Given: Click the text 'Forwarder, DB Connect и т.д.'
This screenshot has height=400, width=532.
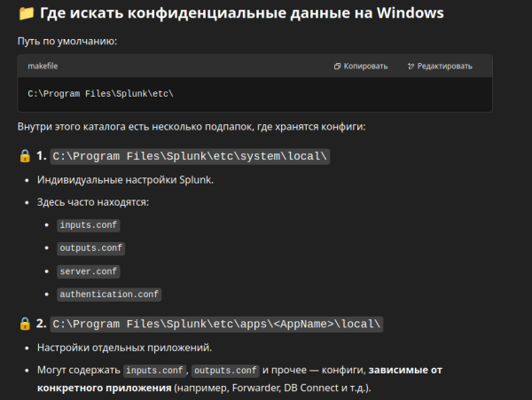Looking at the screenshot, I should click(x=300, y=388).
